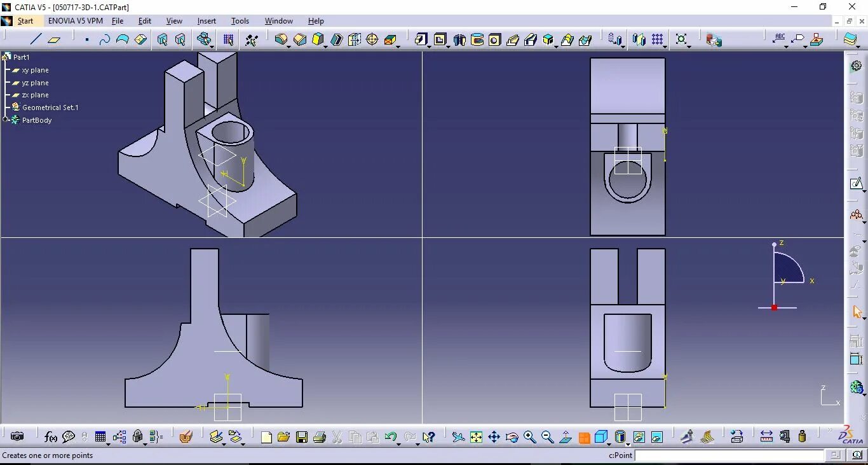Open the f(x) Formula tool
This screenshot has height=465, width=868.
tap(51, 436)
